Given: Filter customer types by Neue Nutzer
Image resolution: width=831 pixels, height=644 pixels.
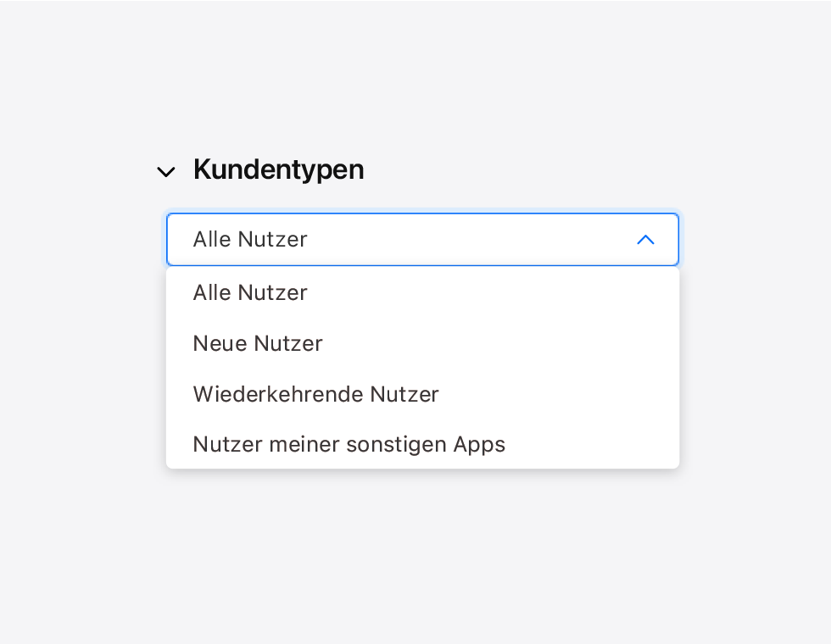Looking at the screenshot, I should click(258, 344).
